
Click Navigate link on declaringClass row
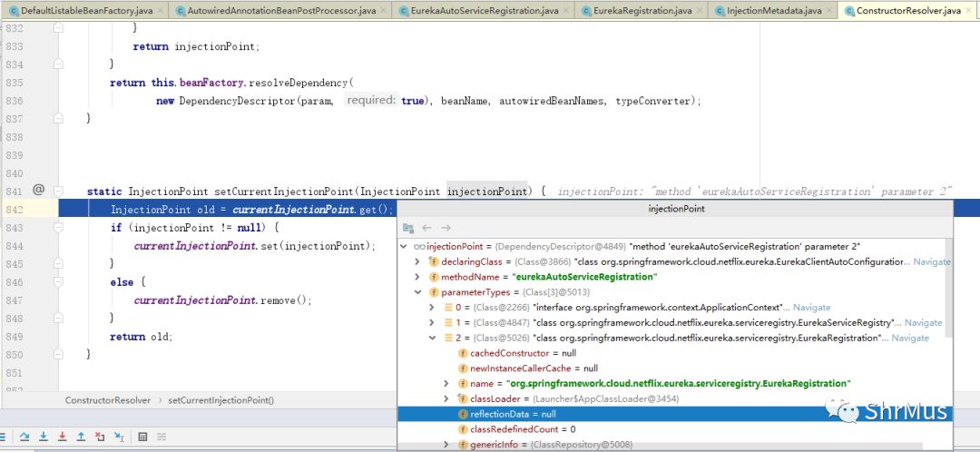pos(932,262)
